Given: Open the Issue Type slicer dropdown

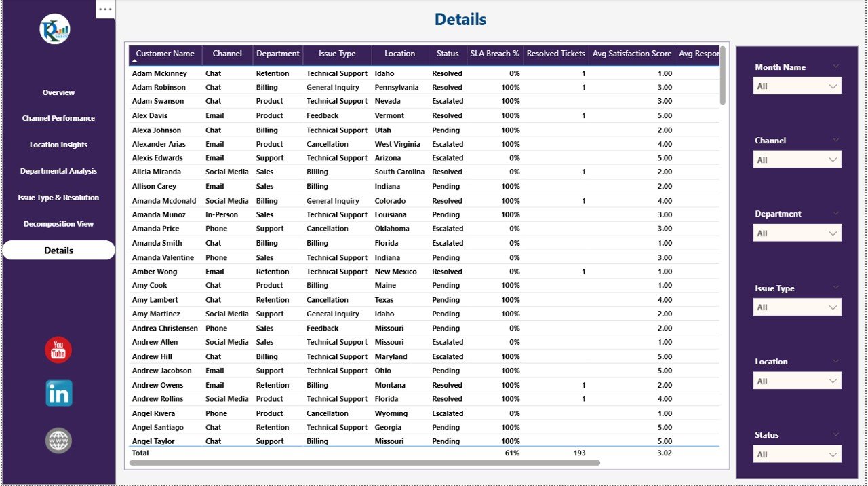Looking at the screenshot, I should [797, 307].
